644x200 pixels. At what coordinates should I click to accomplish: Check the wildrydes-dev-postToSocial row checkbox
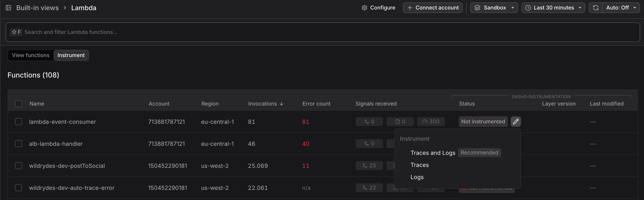click(19, 166)
